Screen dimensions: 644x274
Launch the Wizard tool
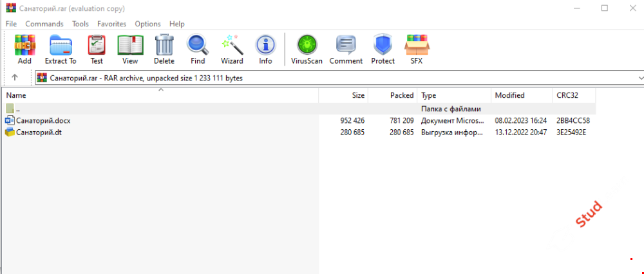coord(232,50)
